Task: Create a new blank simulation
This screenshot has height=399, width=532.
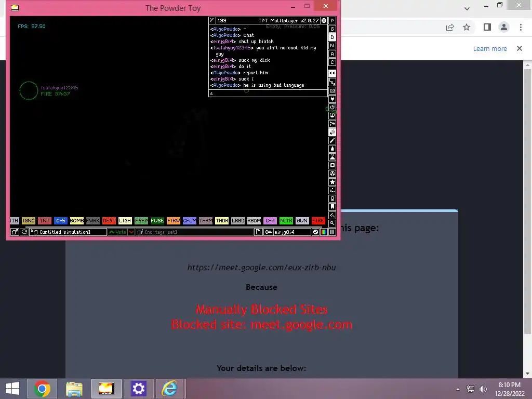Action: click(258, 232)
